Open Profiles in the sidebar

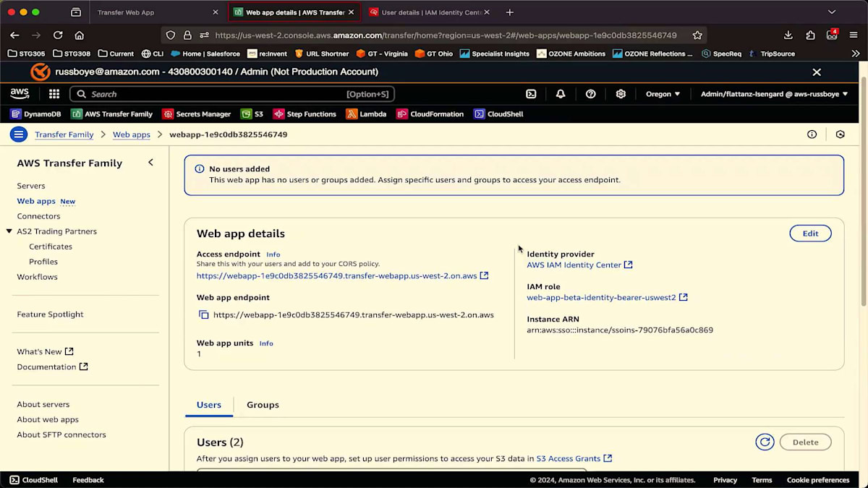point(43,262)
